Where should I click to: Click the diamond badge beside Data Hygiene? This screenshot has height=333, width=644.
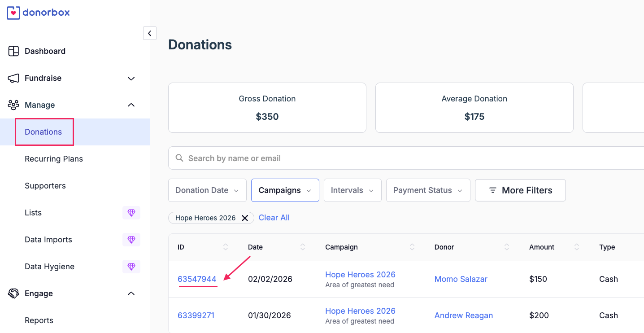[x=131, y=267]
